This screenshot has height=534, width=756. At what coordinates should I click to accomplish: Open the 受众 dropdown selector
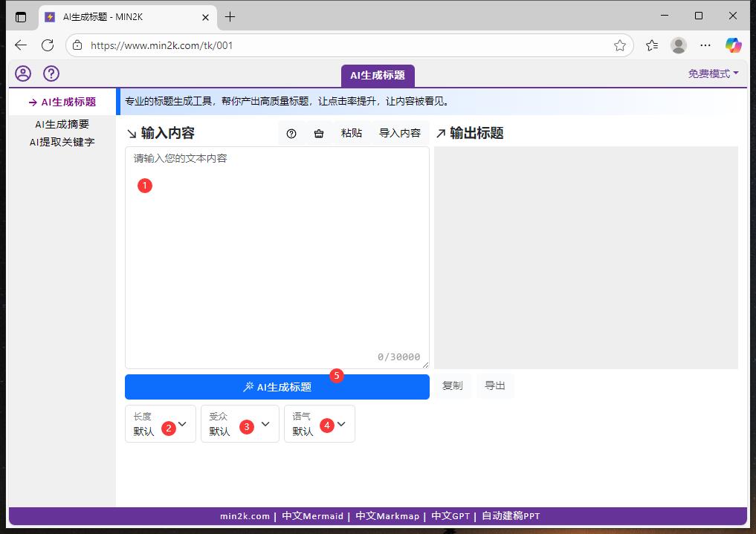[x=239, y=423]
